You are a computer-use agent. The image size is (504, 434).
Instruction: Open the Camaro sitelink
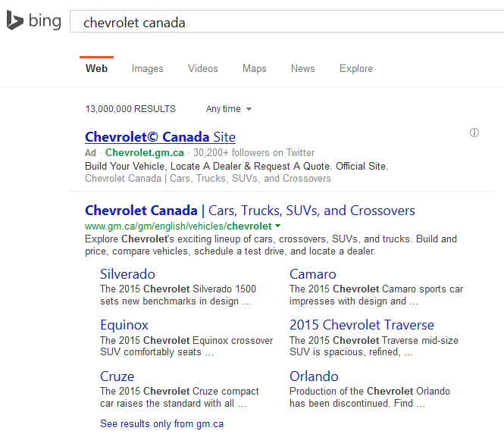(312, 274)
